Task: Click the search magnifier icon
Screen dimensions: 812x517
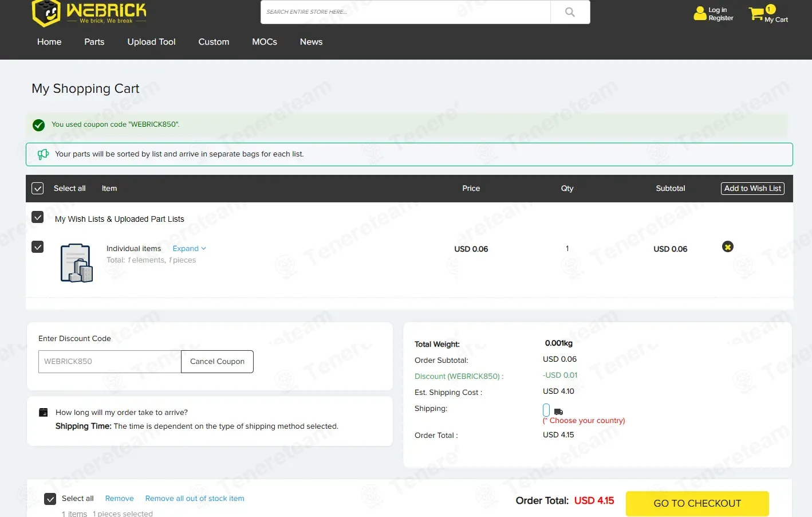Action: 570,12
